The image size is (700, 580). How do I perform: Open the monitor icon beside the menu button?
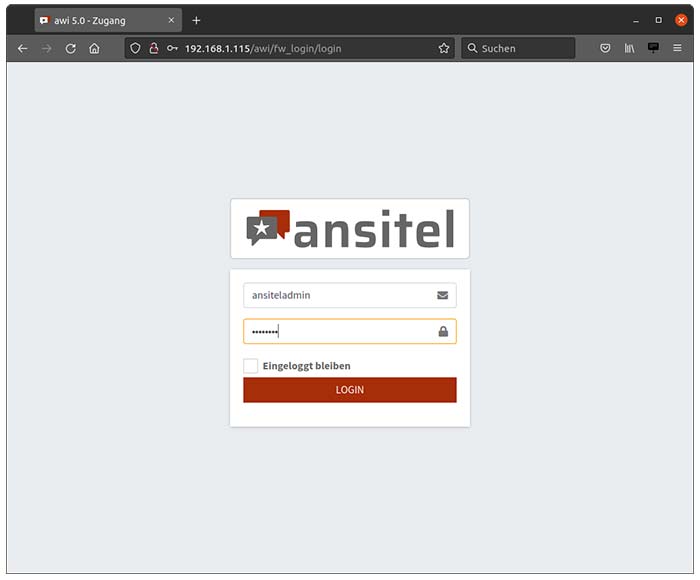653,48
